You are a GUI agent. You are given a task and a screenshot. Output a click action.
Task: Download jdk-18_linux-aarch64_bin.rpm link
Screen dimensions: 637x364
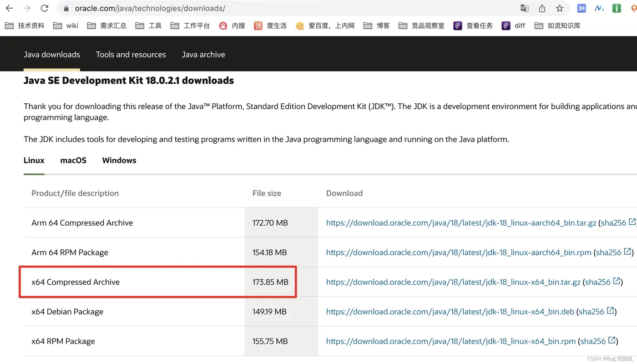pos(459,253)
